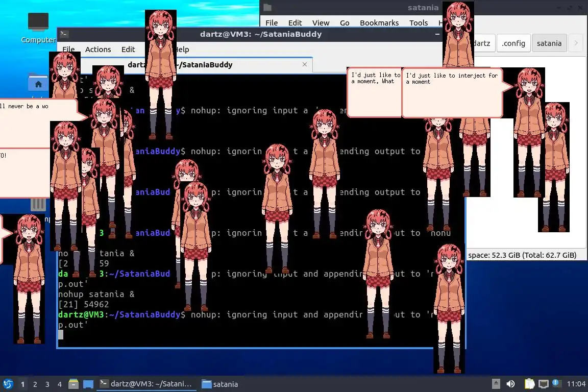Switch to workspace 1 in pager
This screenshot has height=392, width=588.
(23, 384)
